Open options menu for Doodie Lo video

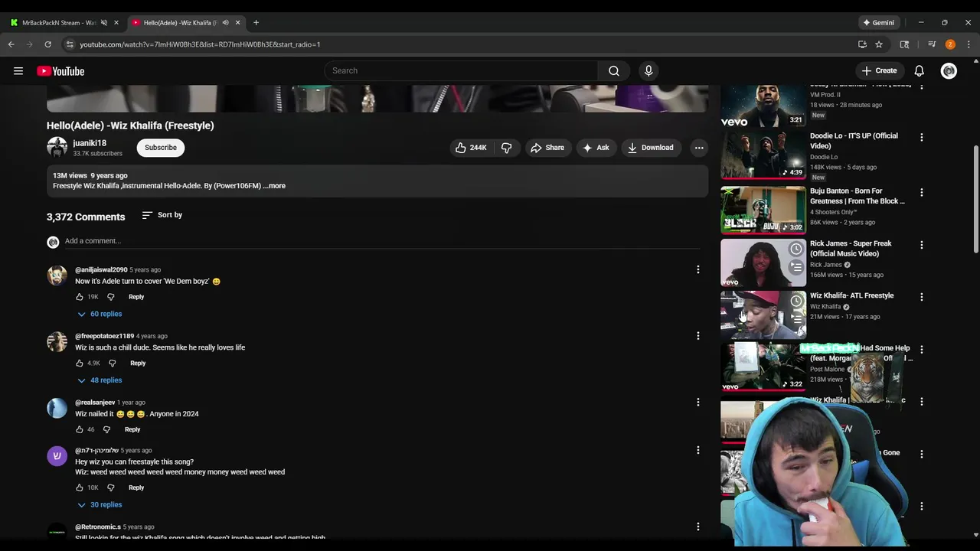pos(921,137)
